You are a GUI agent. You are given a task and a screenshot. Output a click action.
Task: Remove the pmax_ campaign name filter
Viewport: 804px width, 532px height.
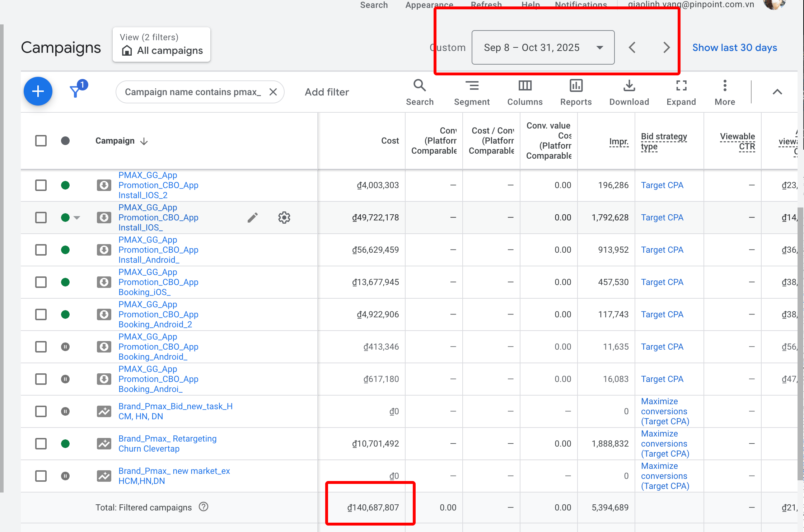(273, 92)
